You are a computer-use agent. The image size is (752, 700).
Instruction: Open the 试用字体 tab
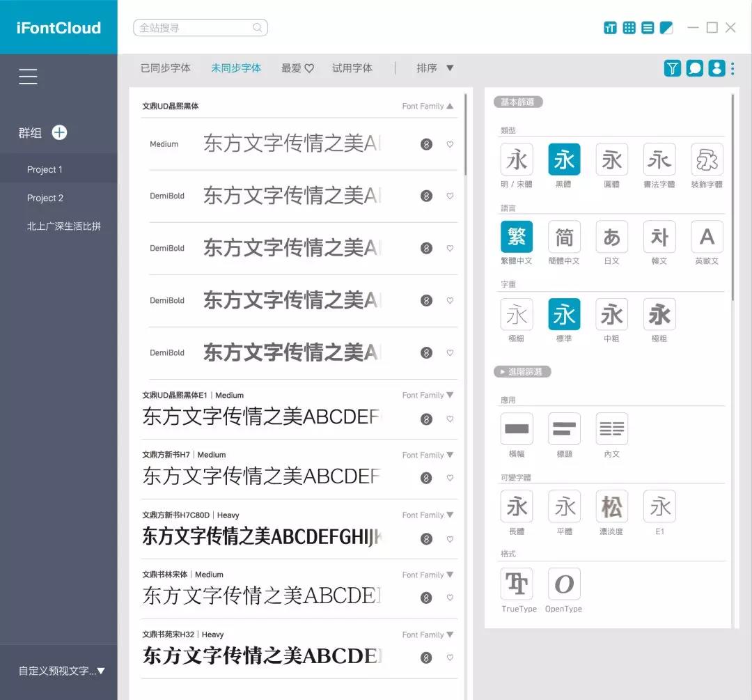coord(352,68)
